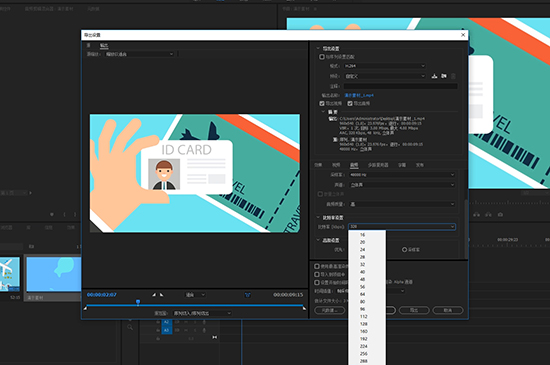The image size is (550, 365).
Task: Click the blue playhead on the preview timeline
Action: 138,302
